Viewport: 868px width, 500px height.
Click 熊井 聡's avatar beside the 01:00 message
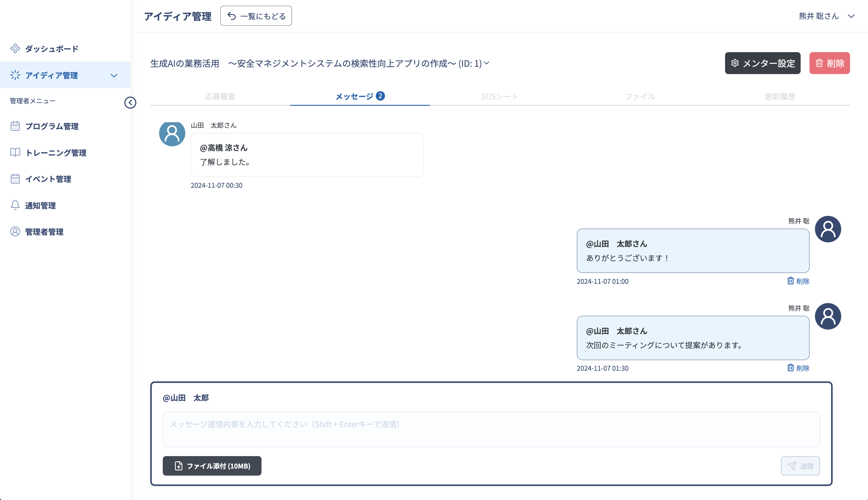pos(827,229)
